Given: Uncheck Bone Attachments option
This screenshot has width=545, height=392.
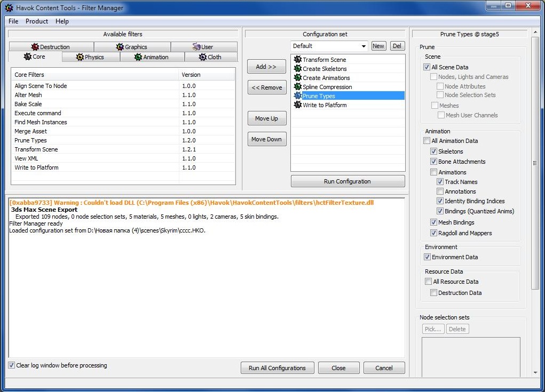Looking at the screenshot, I should click(x=433, y=161).
